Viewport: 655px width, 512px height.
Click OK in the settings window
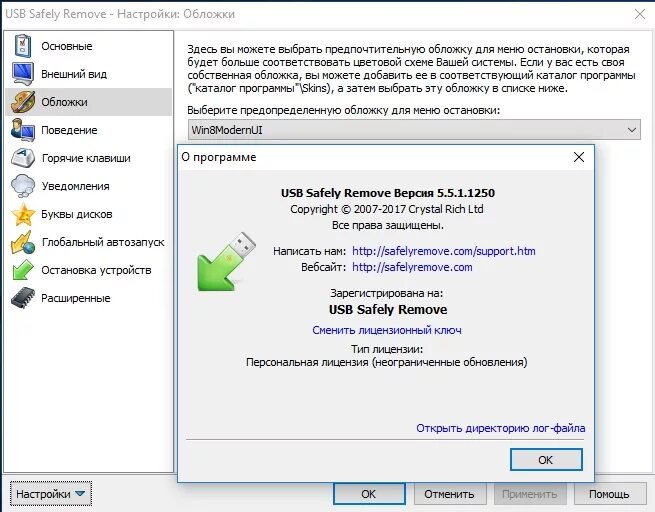tap(369, 494)
